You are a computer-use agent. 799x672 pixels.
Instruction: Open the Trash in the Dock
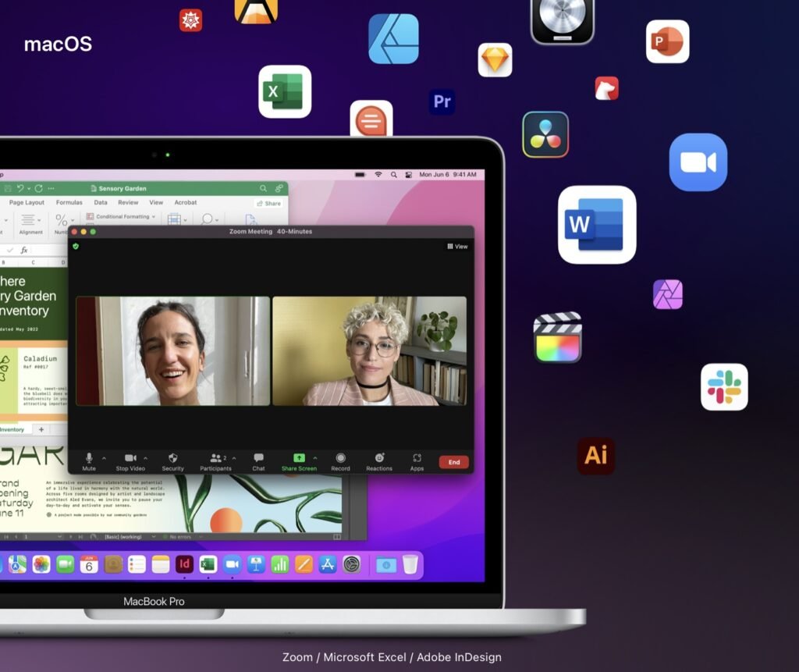pyautogui.click(x=410, y=564)
